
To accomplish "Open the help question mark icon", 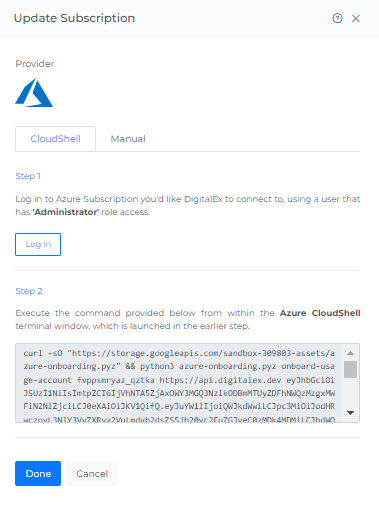I will [337, 18].
